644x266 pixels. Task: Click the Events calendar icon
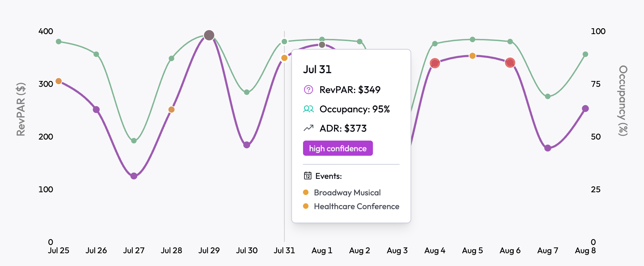pos(308,176)
